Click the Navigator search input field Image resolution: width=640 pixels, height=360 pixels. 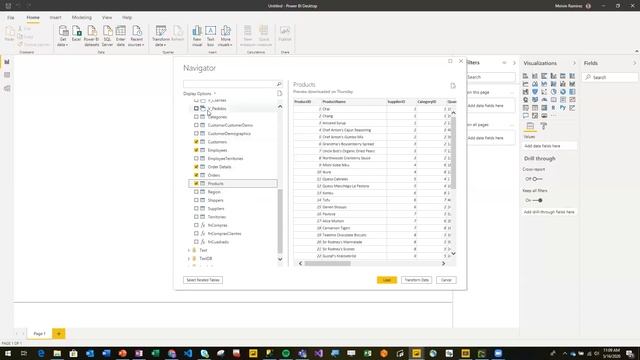pyautogui.click(x=229, y=84)
